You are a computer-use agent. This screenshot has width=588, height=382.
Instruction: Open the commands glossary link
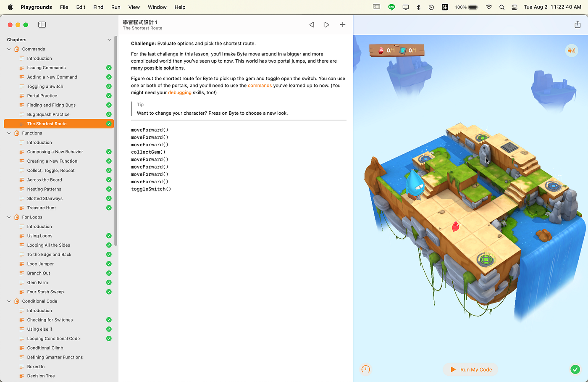point(260,85)
